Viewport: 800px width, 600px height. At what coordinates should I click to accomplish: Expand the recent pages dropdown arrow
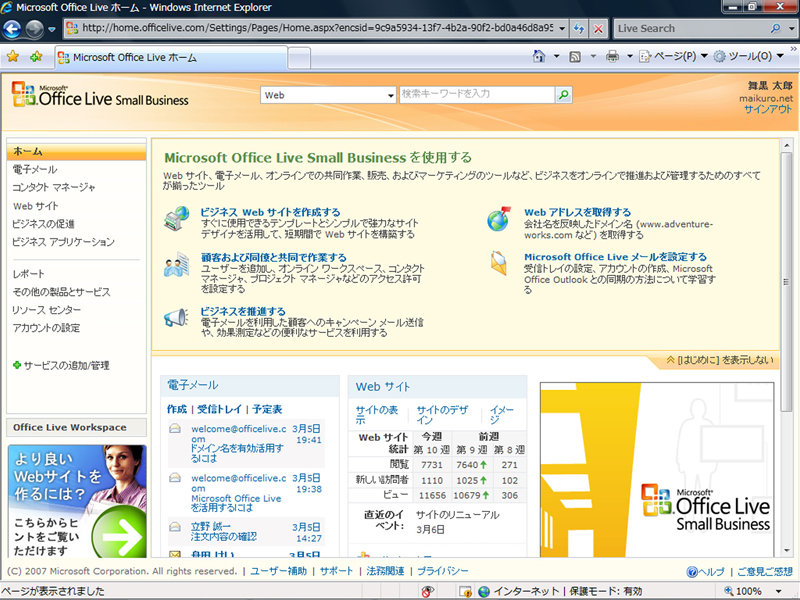(52, 29)
